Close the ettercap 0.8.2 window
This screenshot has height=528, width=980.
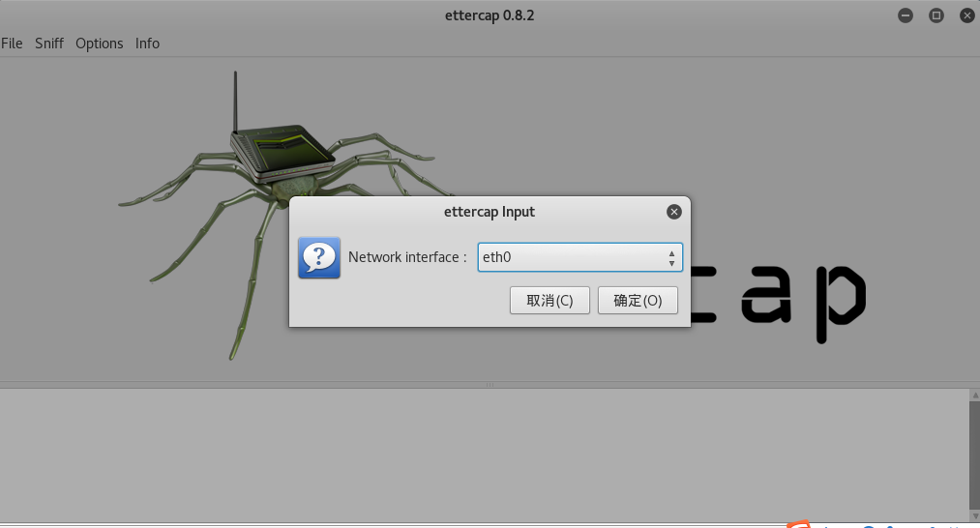(x=966, y=15)
